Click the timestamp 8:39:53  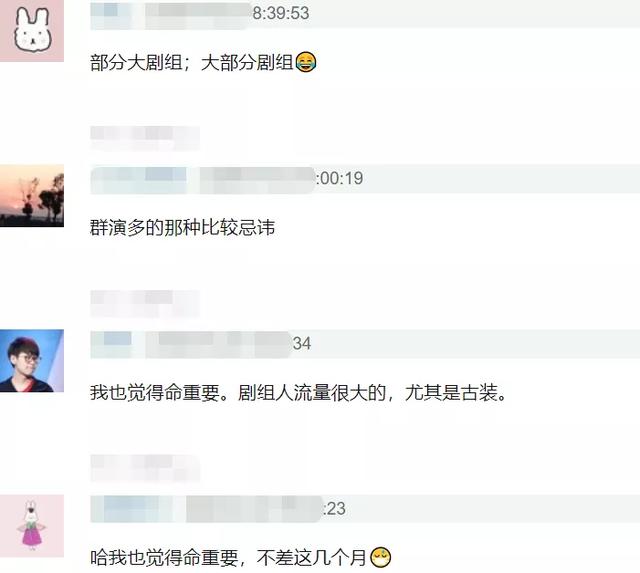(281, 13)
